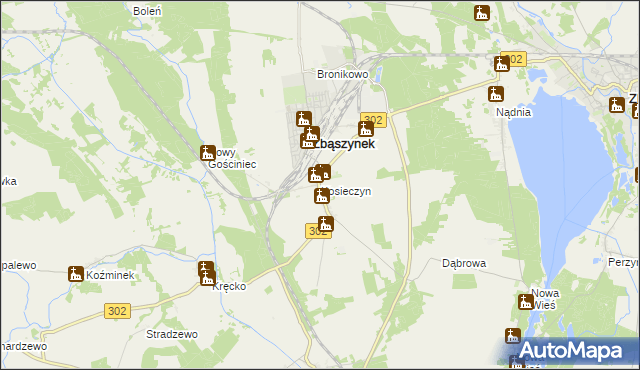Screen dimensions: 640x370
Task: Click the 302 road badge near Kręcko southwest
Action: click(118, 311)
